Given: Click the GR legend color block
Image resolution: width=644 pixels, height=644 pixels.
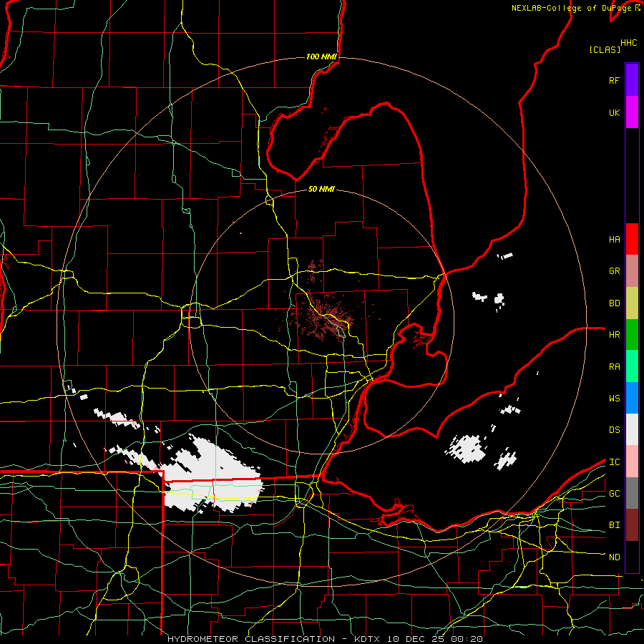Looking at the screenshot, I should click(632, 271).
